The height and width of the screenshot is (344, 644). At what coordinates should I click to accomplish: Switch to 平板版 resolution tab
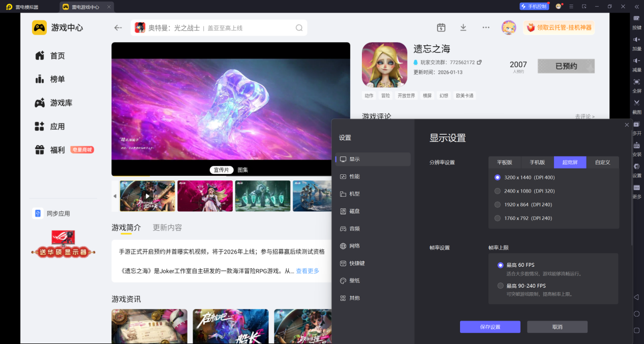[x=505, y=163]
